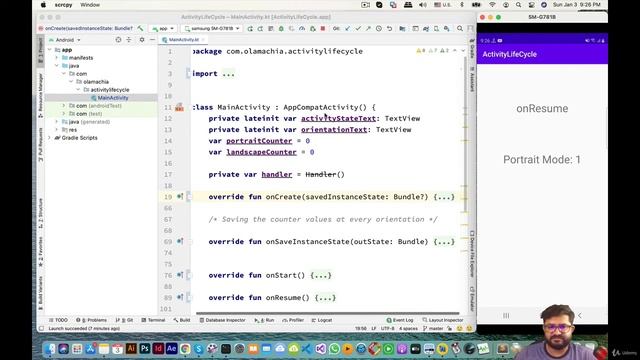
Task: Click the select opened file target icon
Action: pos(118,40)
